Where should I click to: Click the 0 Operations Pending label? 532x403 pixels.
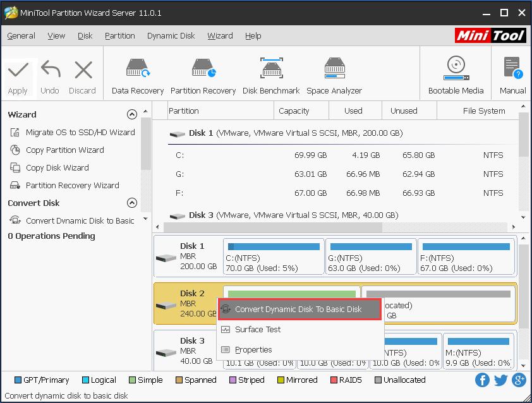pos(51,236)
